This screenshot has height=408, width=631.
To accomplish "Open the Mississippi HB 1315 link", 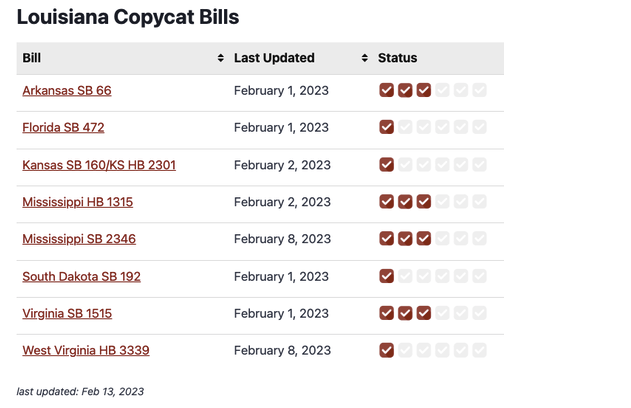I will pos(77,202).
